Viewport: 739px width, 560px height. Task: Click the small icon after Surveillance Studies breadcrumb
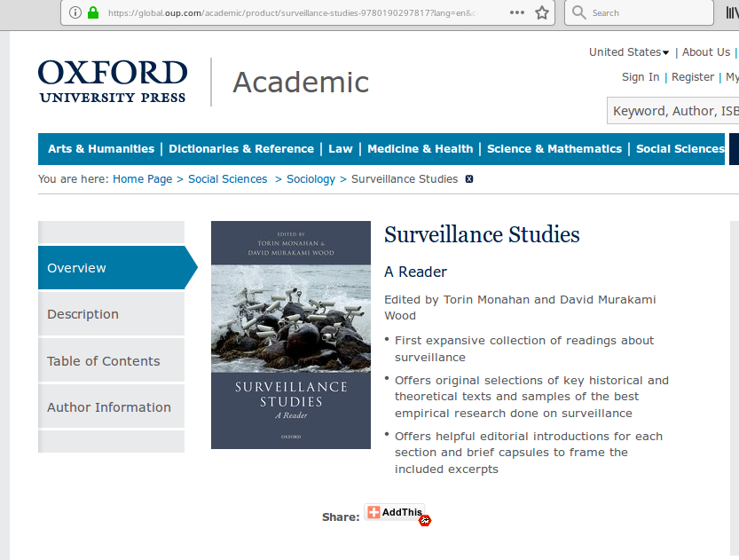469,179
